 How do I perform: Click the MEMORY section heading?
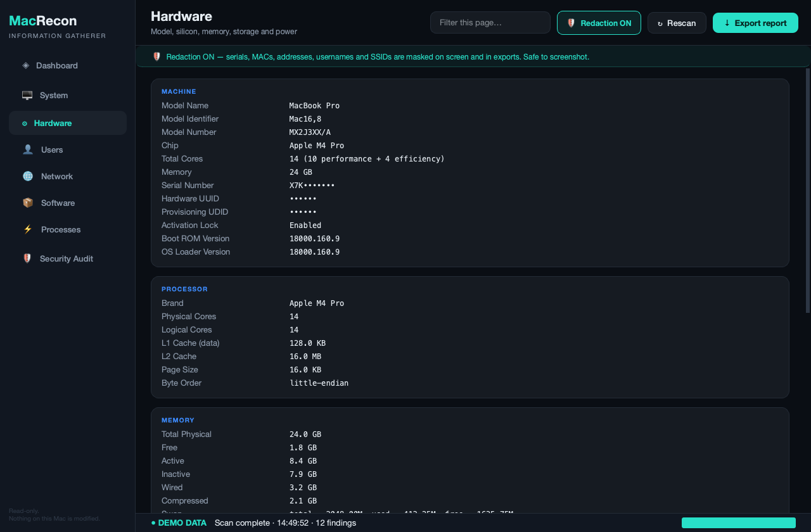point(178,420)
